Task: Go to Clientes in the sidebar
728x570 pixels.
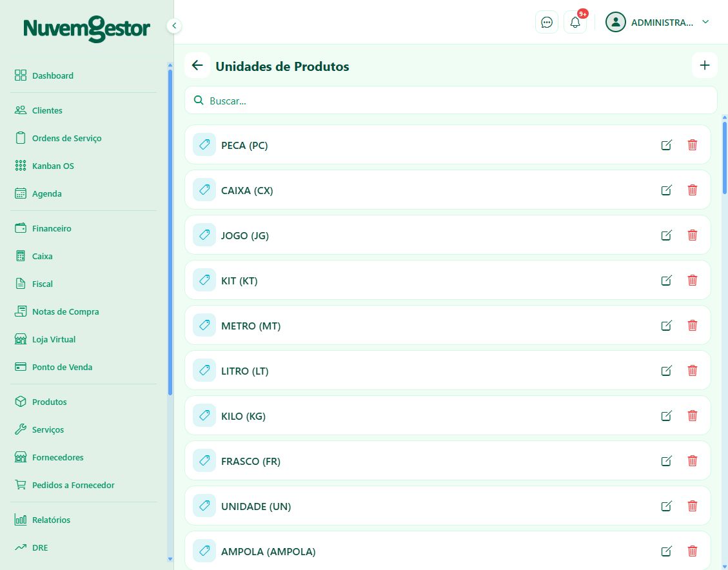Action: click(84, 110)
